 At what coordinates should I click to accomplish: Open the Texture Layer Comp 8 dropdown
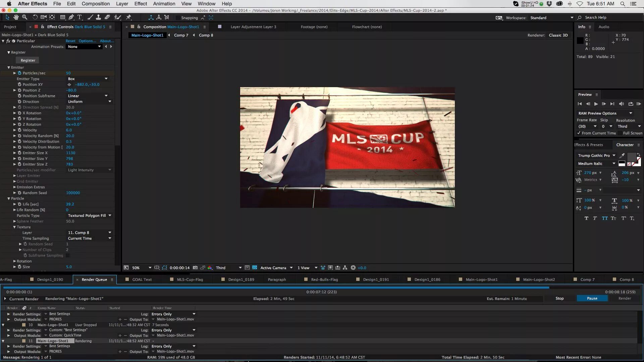pyautogui.click(x=89, y=233)
